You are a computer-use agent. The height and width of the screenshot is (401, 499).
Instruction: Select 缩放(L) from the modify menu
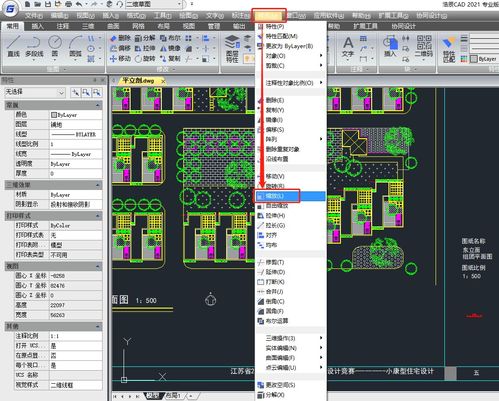291,196
